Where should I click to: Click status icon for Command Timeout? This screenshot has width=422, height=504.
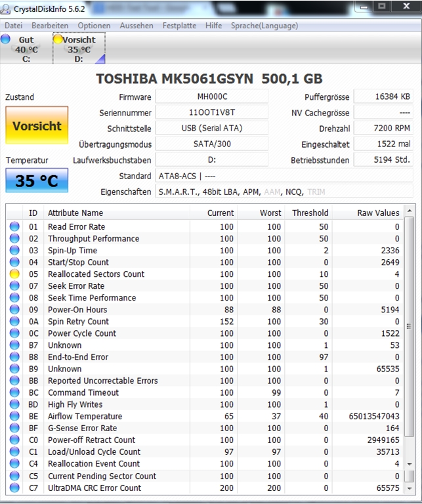(14, 392)
